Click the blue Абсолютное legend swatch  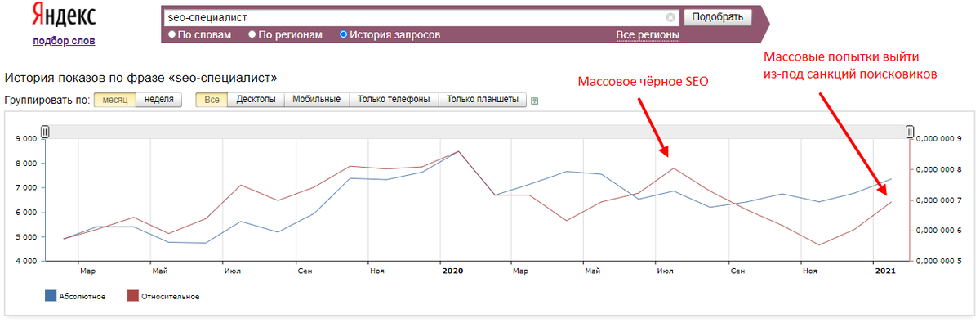[x=50, y=296]
